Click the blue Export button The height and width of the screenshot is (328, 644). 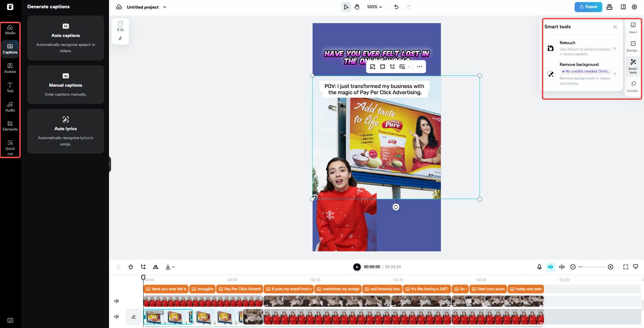588,7
